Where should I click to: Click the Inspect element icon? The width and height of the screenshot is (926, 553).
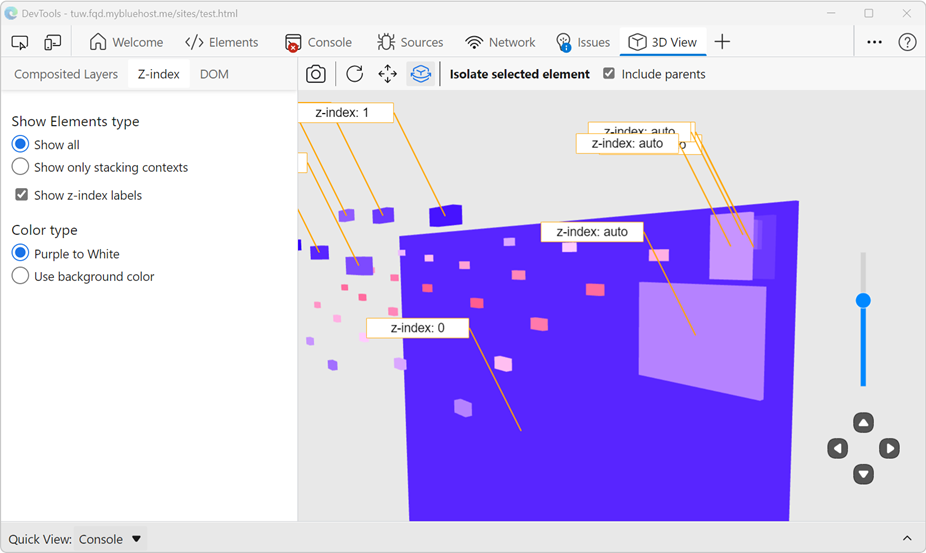pos(20,42)
